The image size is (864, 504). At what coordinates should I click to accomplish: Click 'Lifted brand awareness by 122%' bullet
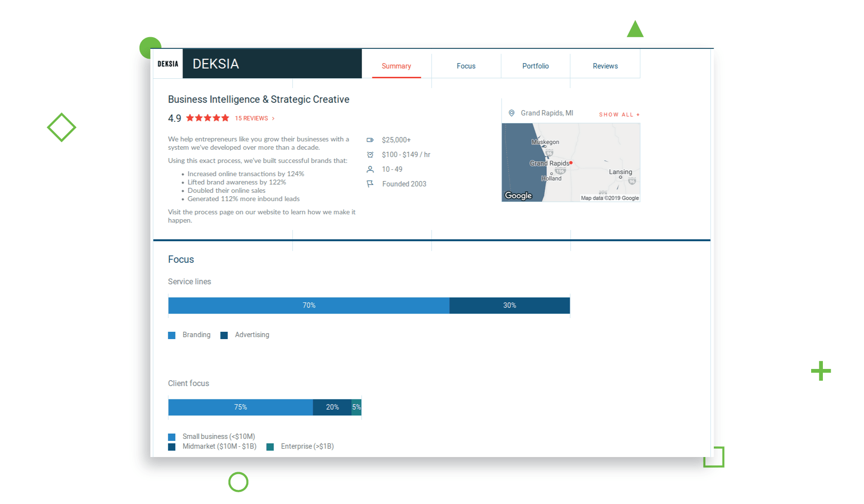point(237,182)
